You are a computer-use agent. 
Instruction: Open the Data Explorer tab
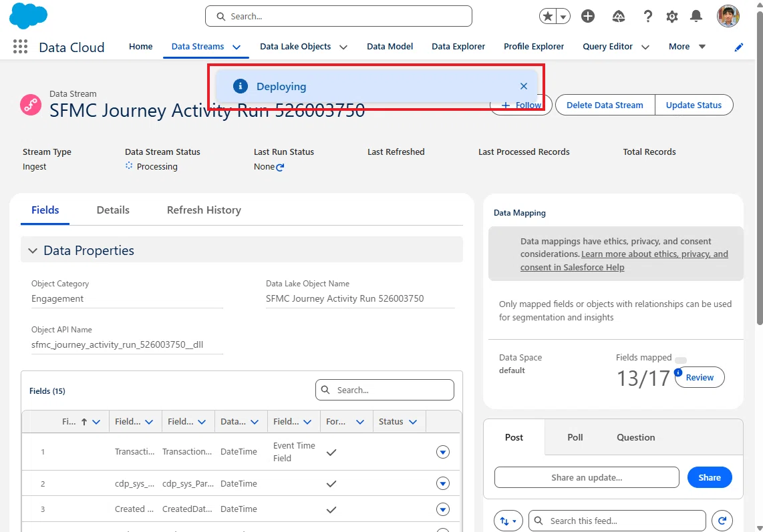point(458,47)
